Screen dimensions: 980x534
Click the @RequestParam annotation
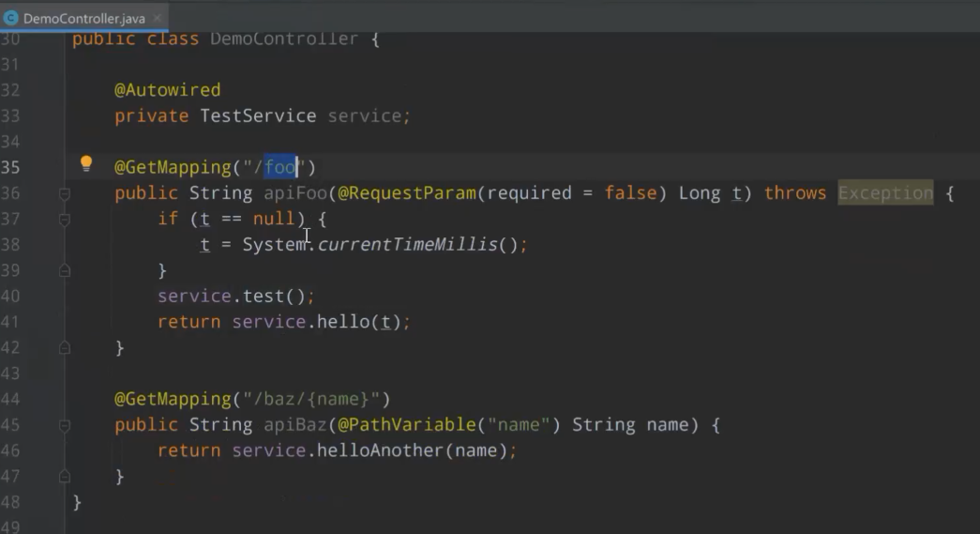[407, 193]
